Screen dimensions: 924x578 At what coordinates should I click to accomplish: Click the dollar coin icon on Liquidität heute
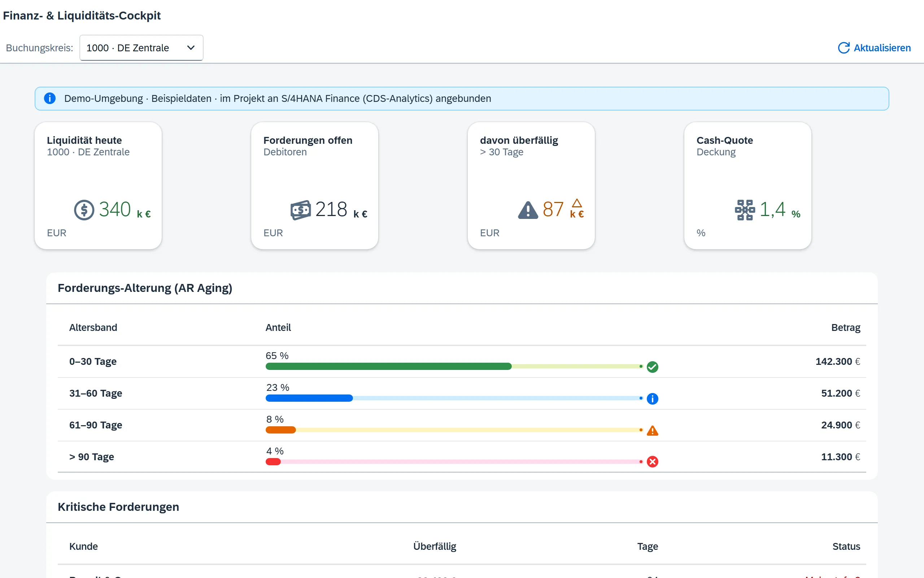click(84, 210)
